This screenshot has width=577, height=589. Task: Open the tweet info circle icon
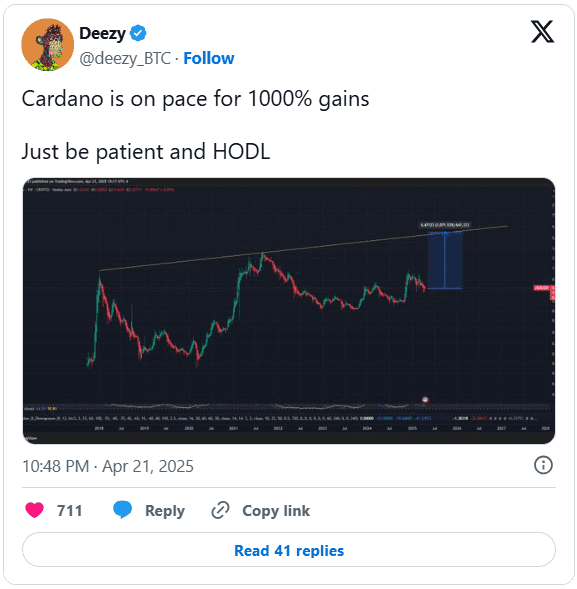point(543,465)
